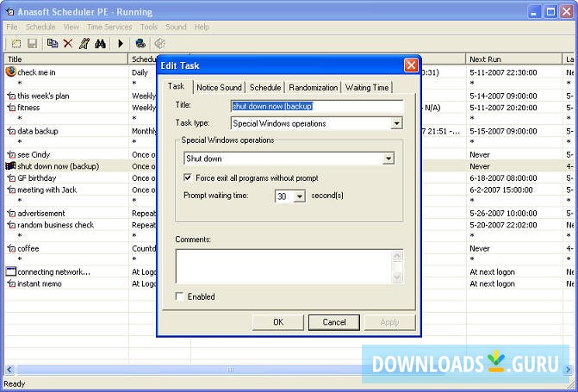Viewport: 578px width, 392px height.
Task: Click next run 5-26-2007 10:00:00
Action: [x=503, y=214]
